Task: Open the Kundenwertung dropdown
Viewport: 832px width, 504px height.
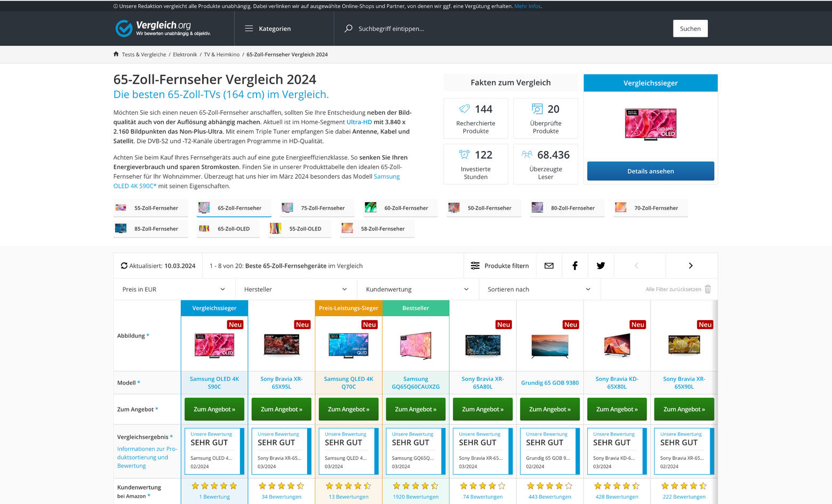Action: 417,289
